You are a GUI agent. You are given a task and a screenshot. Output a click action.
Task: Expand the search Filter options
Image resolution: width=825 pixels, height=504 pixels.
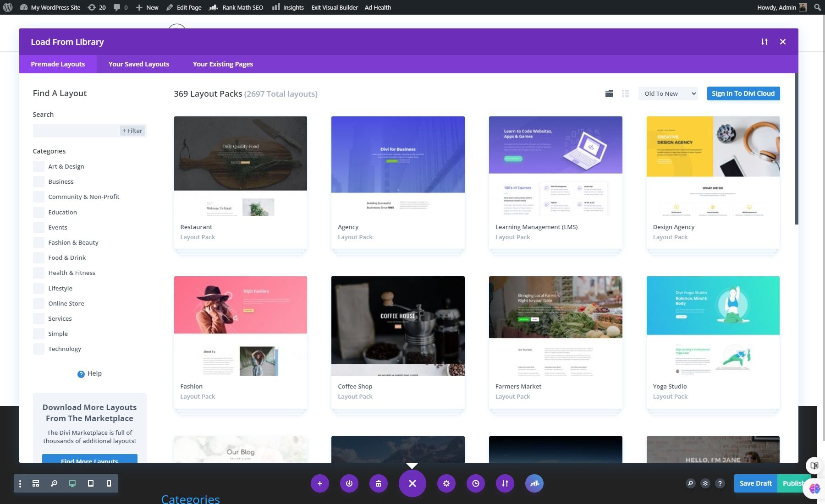pos(132,131)
